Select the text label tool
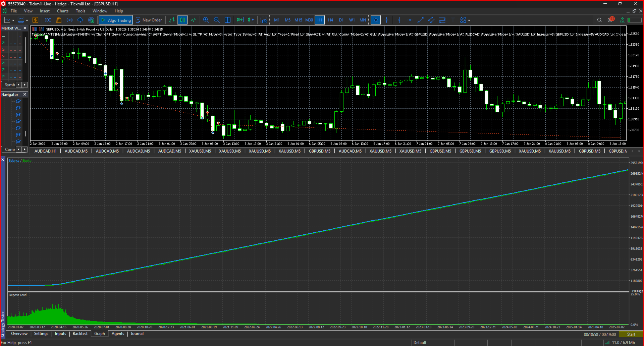This screenshot has height=346, width=644. click(453, 20)
